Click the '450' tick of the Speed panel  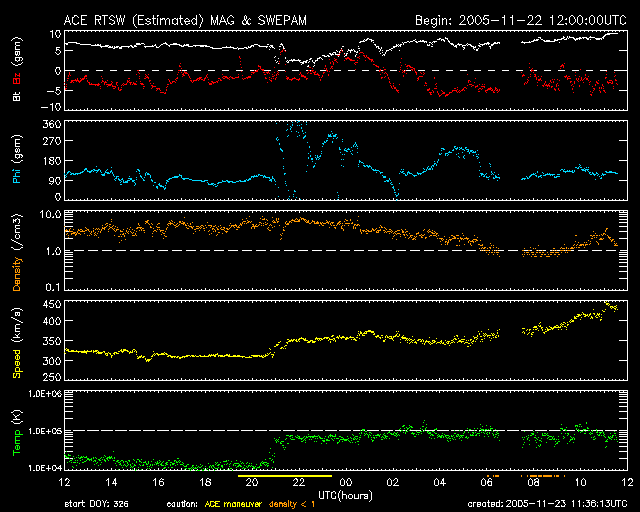click(x=52, y=304)
